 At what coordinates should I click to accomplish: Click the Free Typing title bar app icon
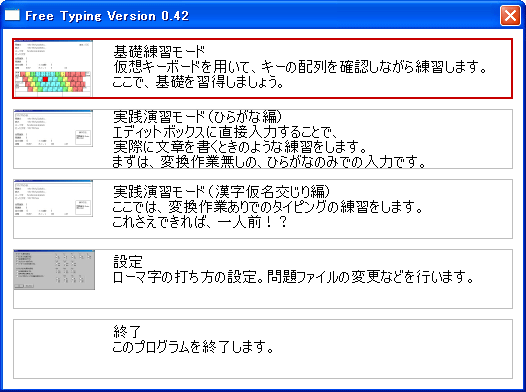pyautogui.click(x=12, y=15)
